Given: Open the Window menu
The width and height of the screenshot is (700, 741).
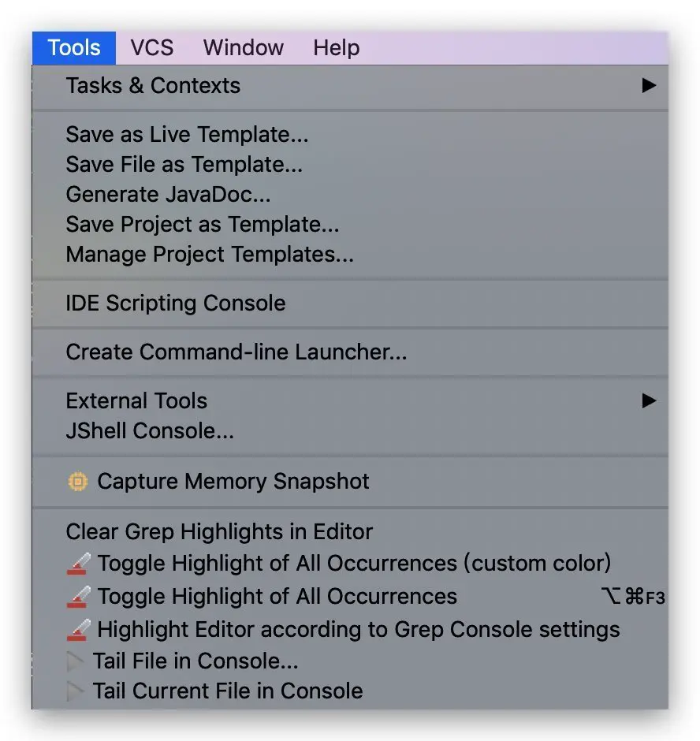Looking at the screenshot, I should click(243, 47).
